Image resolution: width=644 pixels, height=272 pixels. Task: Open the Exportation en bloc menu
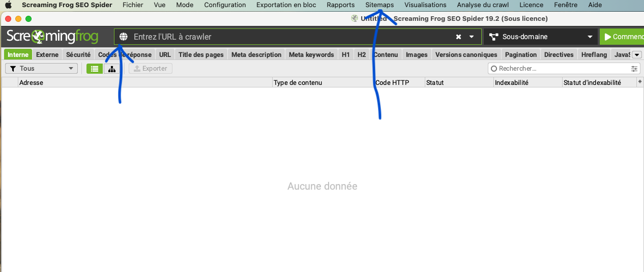click(286, 5)
